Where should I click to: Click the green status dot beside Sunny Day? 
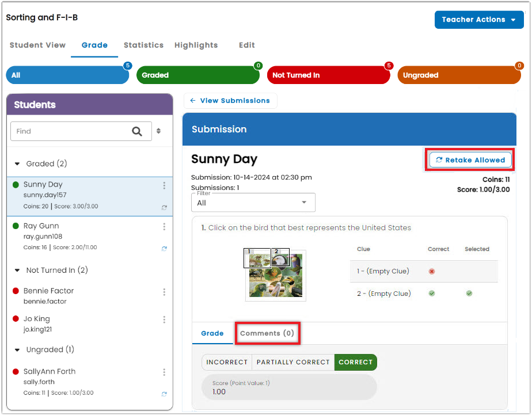(x=16, y=185)
